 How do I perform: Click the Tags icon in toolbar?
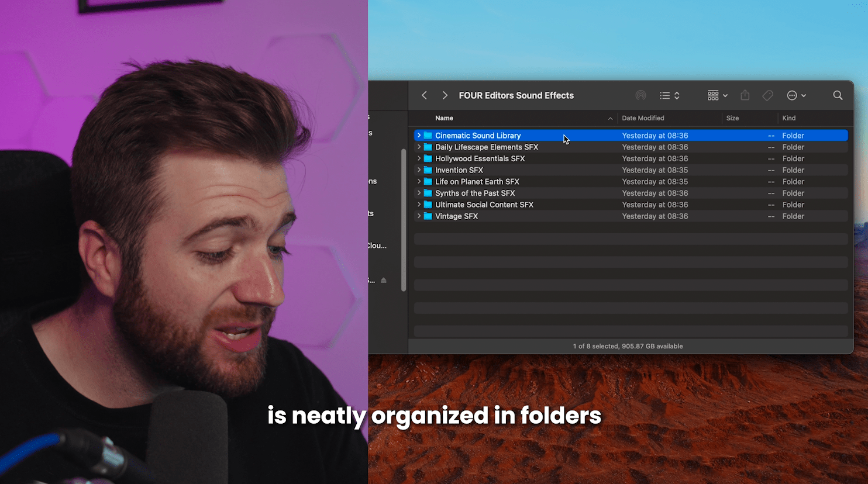[767, 95]
